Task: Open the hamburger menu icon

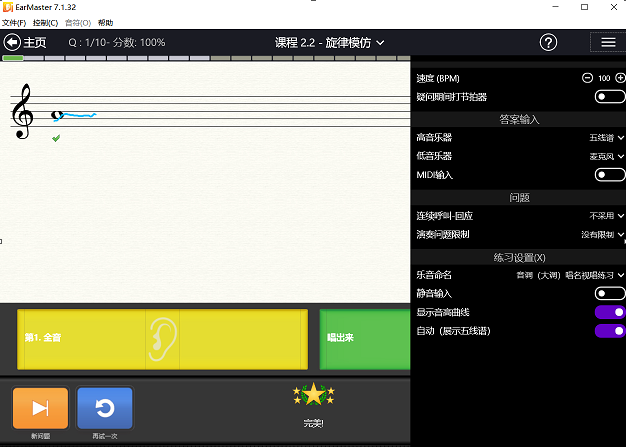Action: point(608,42)
